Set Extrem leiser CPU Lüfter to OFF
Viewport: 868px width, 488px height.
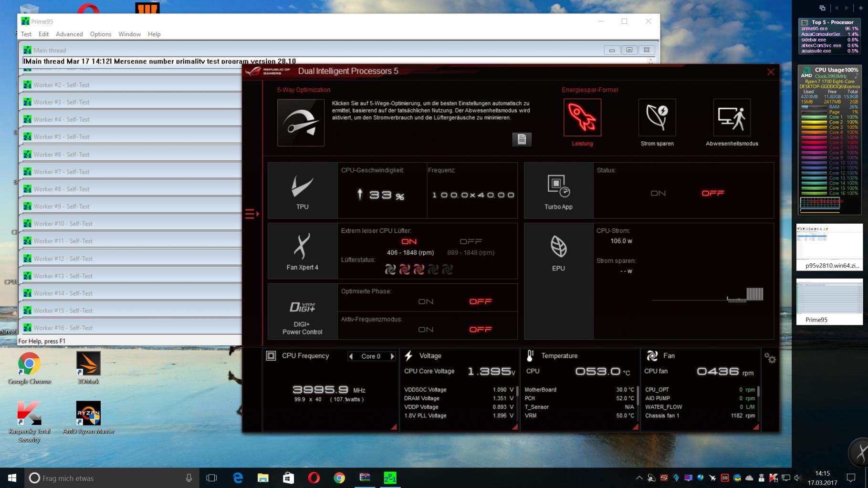471,241
